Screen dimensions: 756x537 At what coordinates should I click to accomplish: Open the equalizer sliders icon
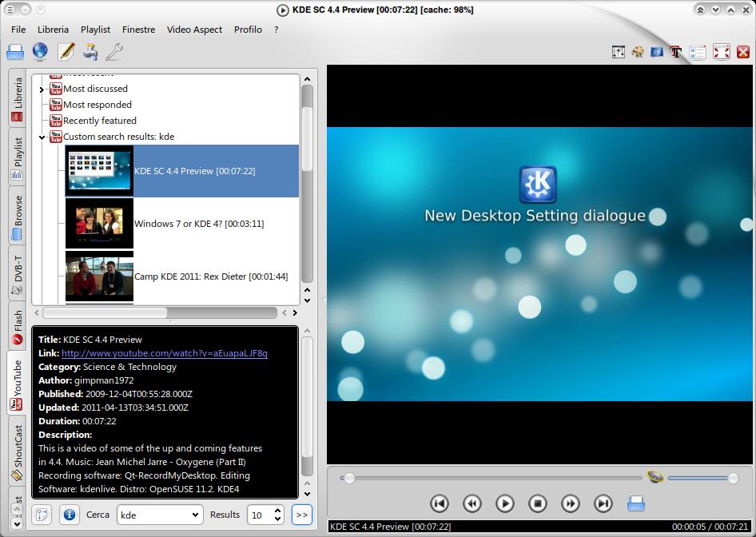(618, 52)
